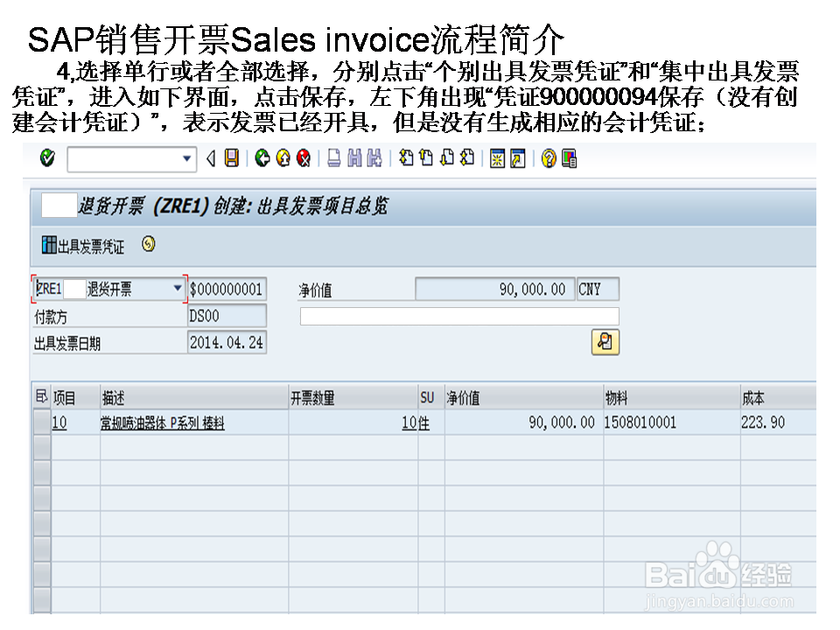The width and height of the screenshot is (840, 630).
Task: Click the Find Next binoculars icon
Action: (374, 158)
